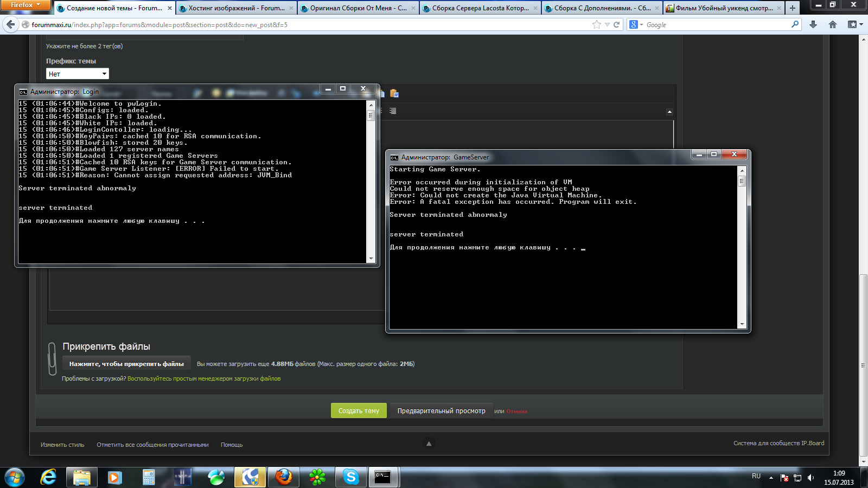Open the 'Помощь' footer link
868x488 pixels.
coord(232,445)
